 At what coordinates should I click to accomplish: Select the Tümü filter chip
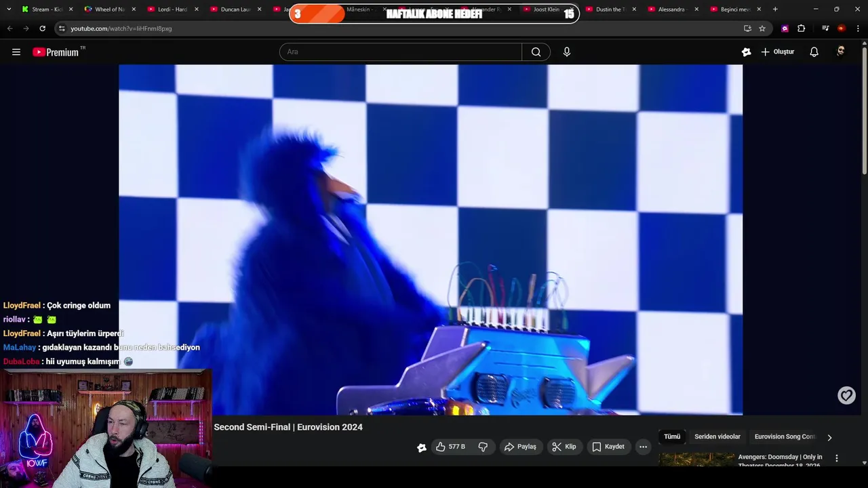click(x=672, y=436)
